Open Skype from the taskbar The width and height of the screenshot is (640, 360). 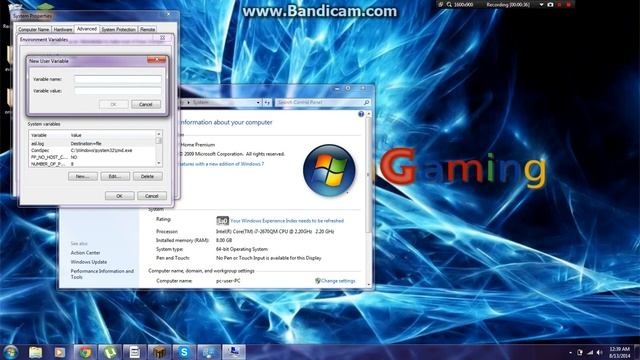pos(184,352)
